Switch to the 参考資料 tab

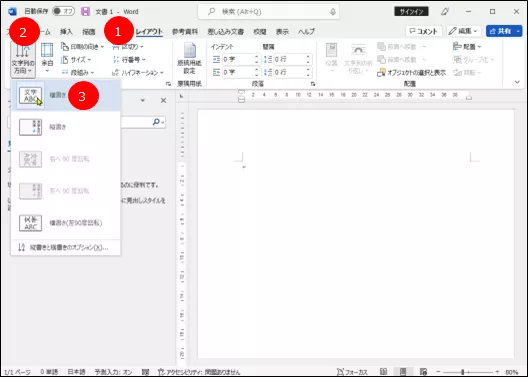(185, 32)
